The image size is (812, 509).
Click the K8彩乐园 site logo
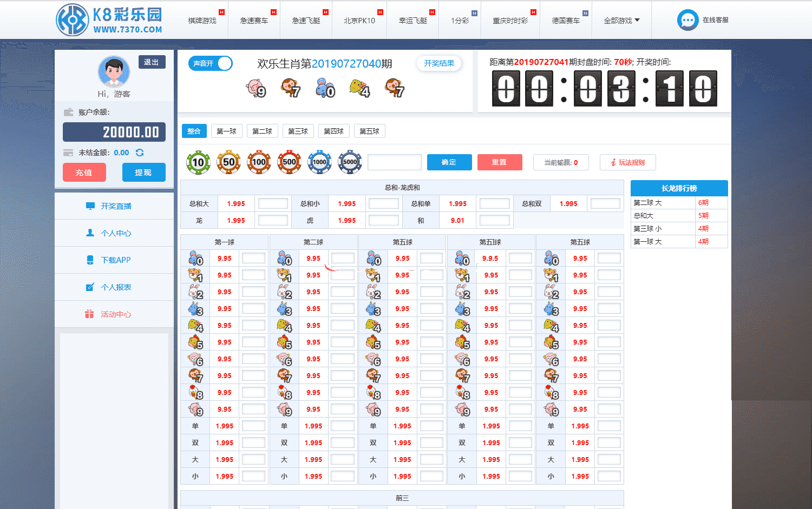[109, 20]
